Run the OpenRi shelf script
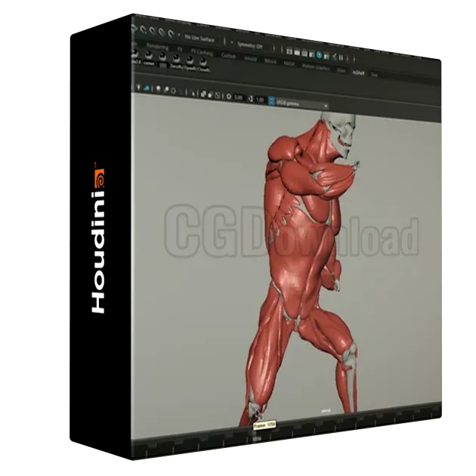The height and width of the screenshot is (476, 476). click(x=190, y=63)
